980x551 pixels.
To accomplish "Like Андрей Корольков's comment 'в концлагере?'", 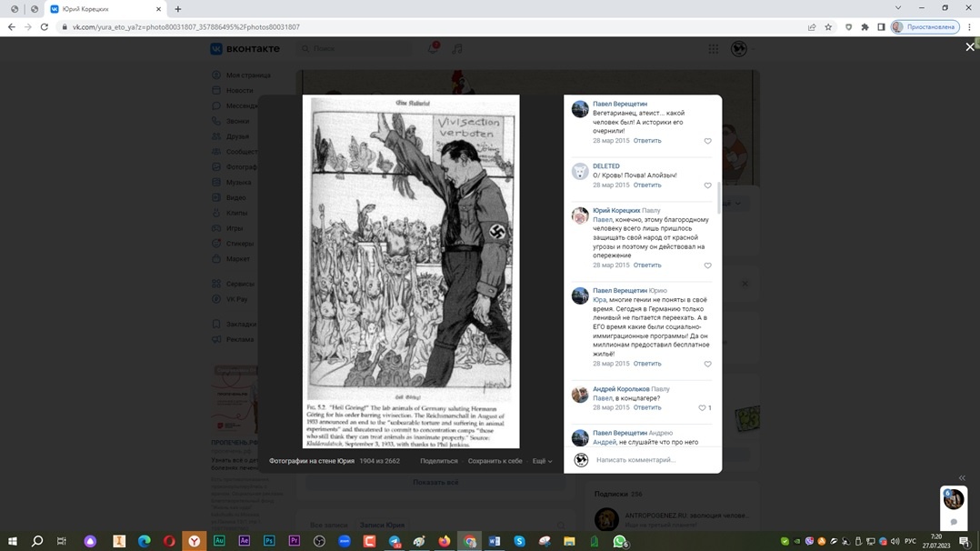I will pyautogui.click(x=702, y=407).
